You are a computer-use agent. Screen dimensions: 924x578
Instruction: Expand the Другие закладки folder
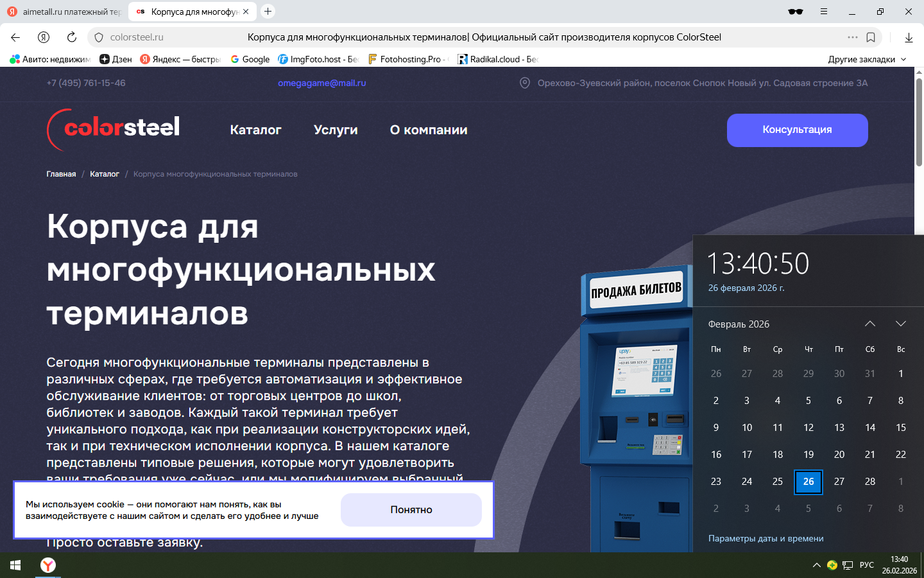pos(867,59)
